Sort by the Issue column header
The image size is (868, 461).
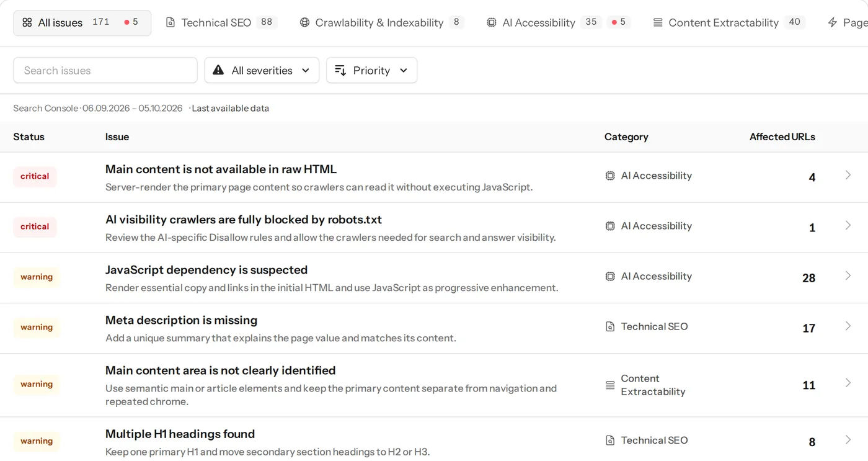[x=117, y=137]
